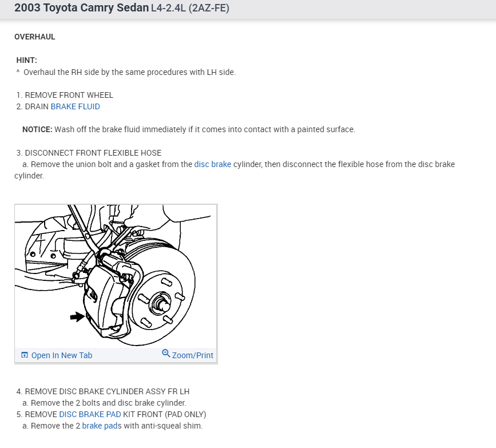Click the Zoom/Print magnifier icon

166,353
